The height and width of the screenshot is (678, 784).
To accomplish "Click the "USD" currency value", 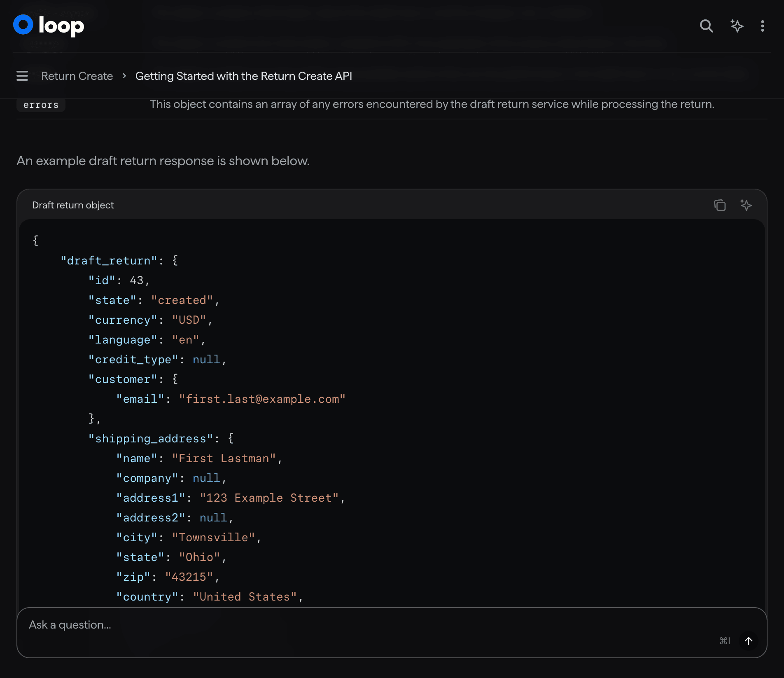I will pos(189,320).
